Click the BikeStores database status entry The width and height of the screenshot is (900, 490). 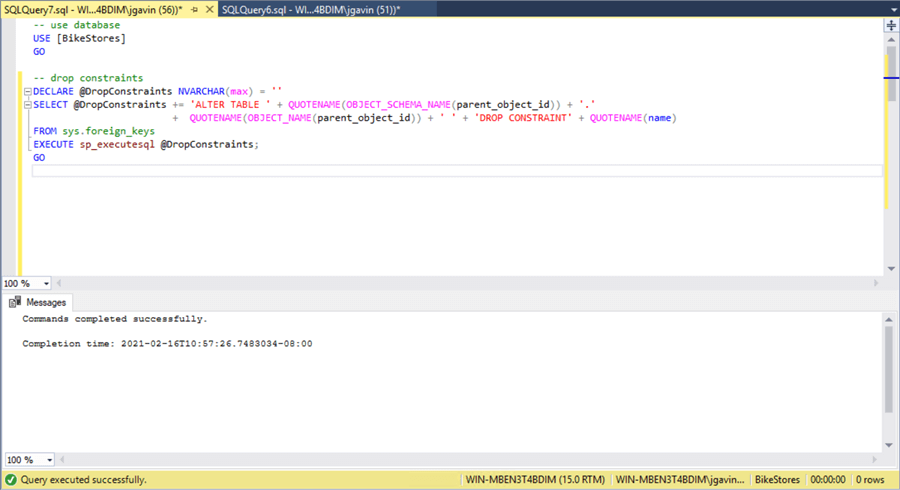pyautogui.click(x=777, y=480)
